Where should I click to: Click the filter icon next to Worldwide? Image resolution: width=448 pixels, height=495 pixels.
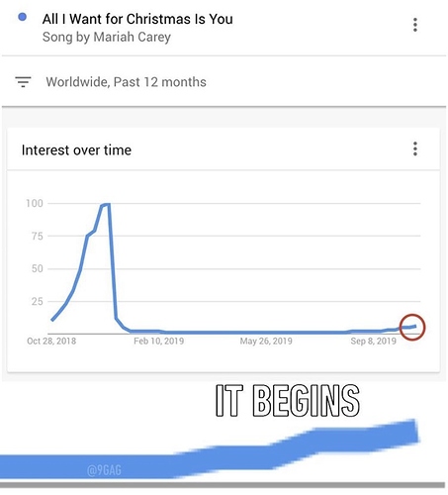click(x=23, y=81)
